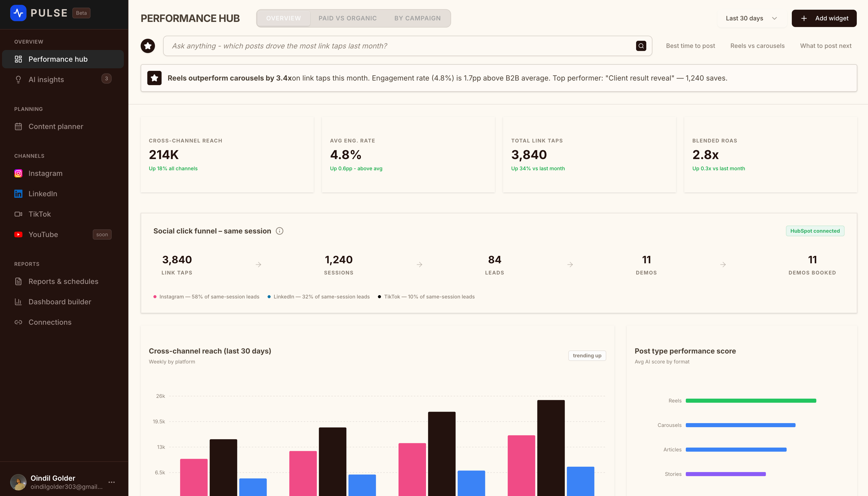Click the YouTube channel icon

click(x=18, y=234)
